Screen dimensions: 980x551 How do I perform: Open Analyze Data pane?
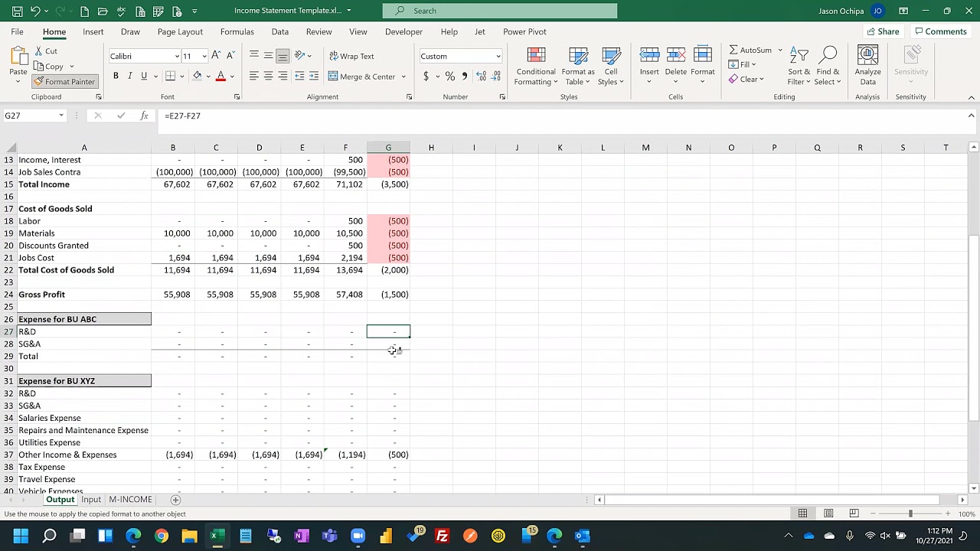[x=867, y=66]
